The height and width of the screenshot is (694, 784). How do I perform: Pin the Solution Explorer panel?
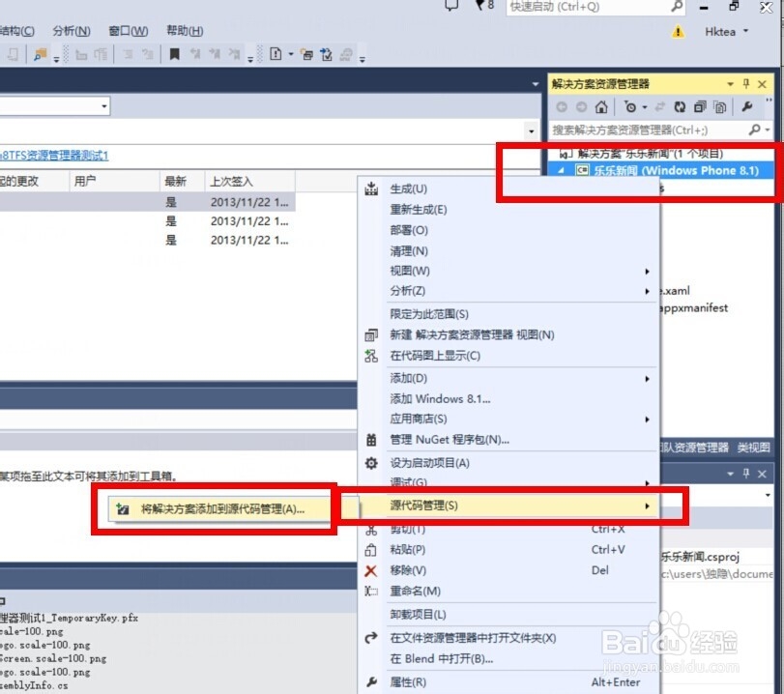[746, 84]
